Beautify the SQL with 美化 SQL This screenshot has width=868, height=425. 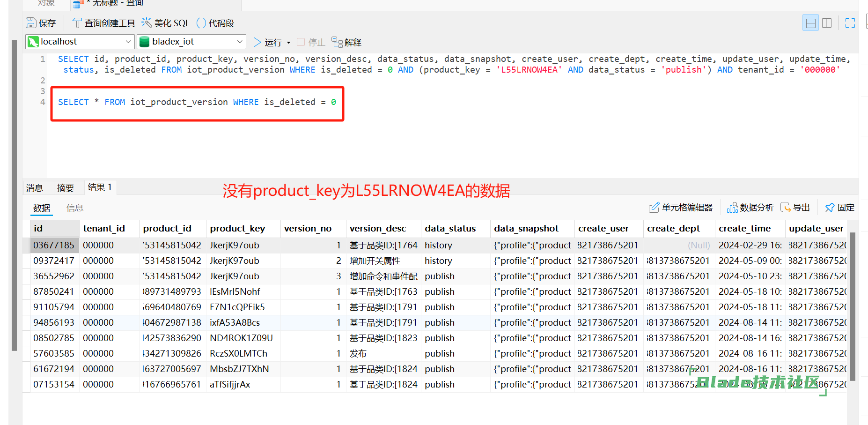[166, 23]
